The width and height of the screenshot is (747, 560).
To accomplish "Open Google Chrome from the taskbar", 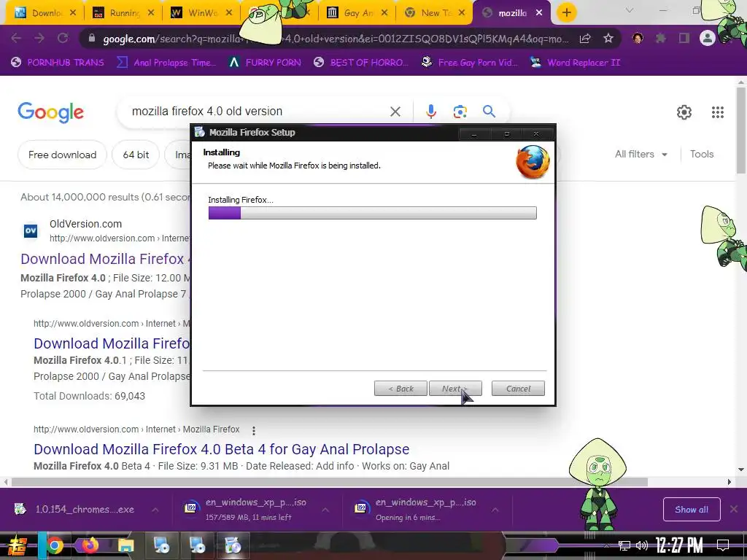I will [54, 545].
